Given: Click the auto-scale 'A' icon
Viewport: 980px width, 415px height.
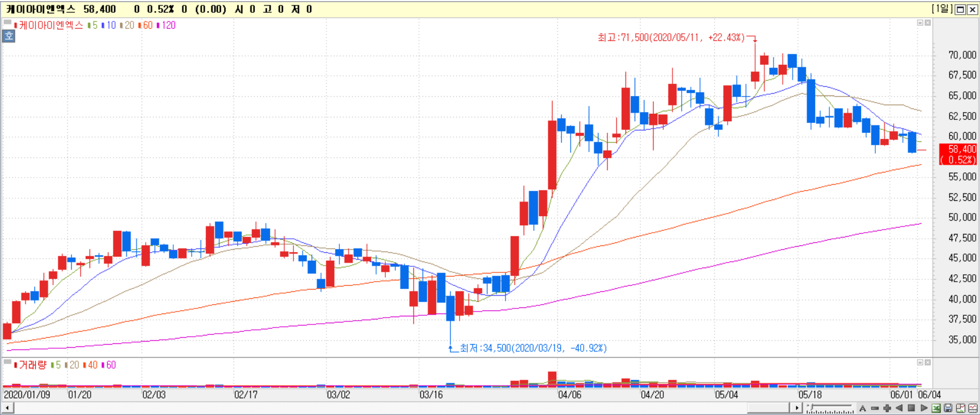Looking at the screenshot, I should click(x=862, y=408).
